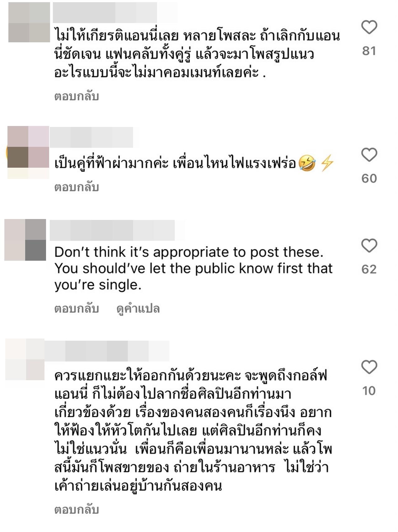This screenshot has width=398, height=532.
Task: Like the English comment about being single
Action: pyautogui.click(x=369, y=246)
